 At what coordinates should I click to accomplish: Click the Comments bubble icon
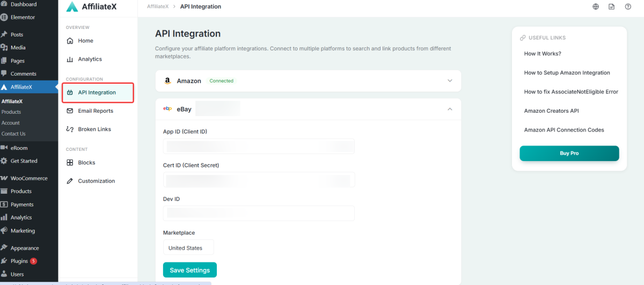4,74
